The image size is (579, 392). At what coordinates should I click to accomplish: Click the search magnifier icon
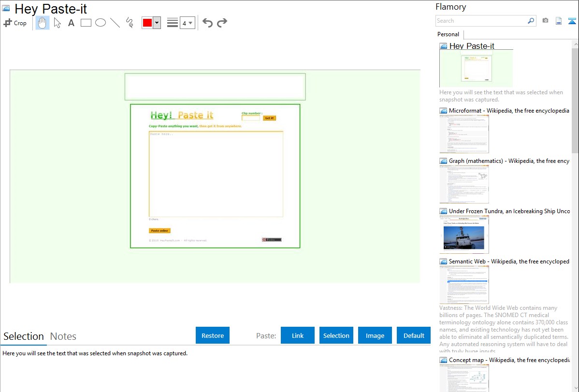[531, 21]
